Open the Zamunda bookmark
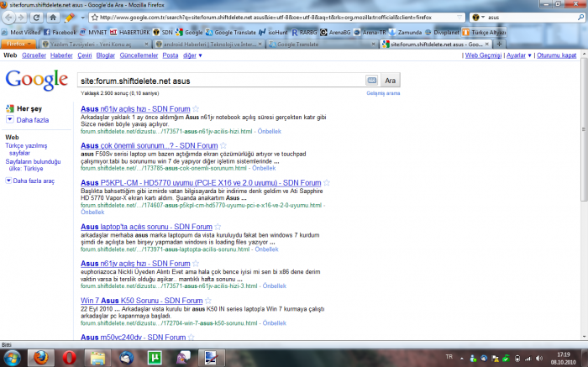The height and width of the screenshot is (367, 588). [x=406, y=32]
